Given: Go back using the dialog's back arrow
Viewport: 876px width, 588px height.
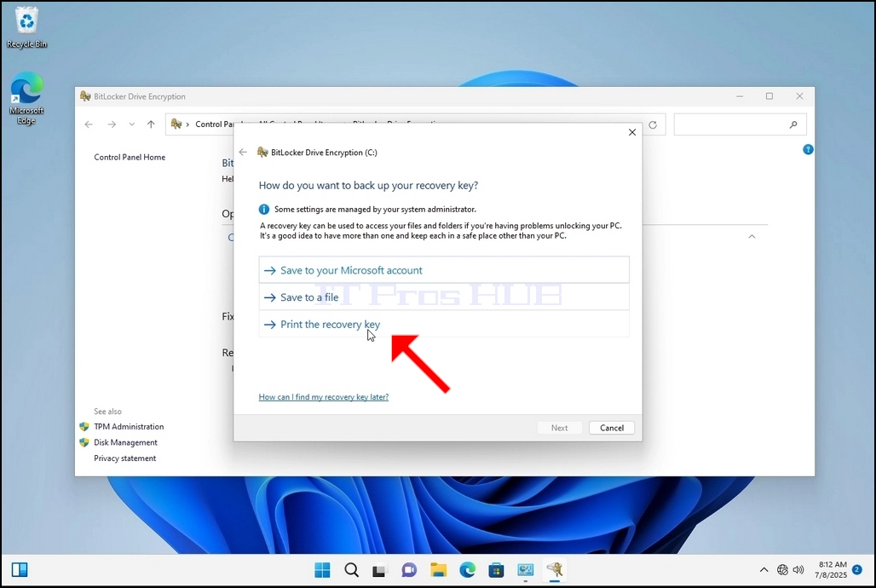Looking at the screenshot, I should [x=243, y=152].
